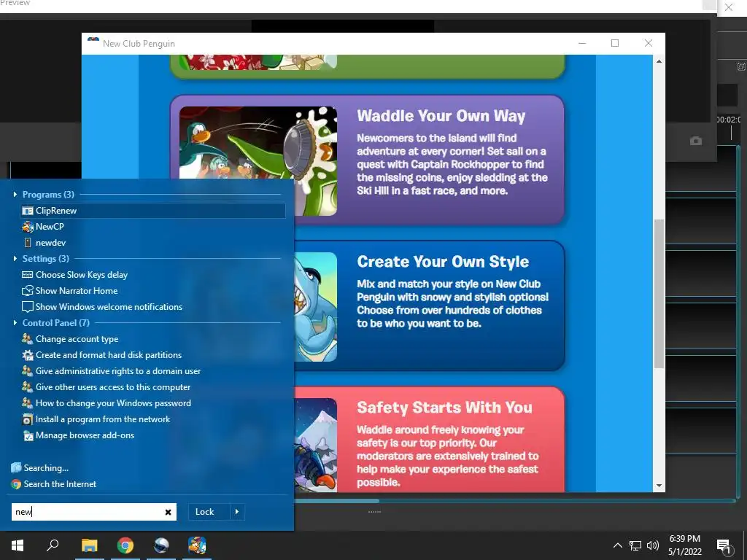Clear the search box text
The width and height of the screenshot is (747, 560).
(169, 512)
